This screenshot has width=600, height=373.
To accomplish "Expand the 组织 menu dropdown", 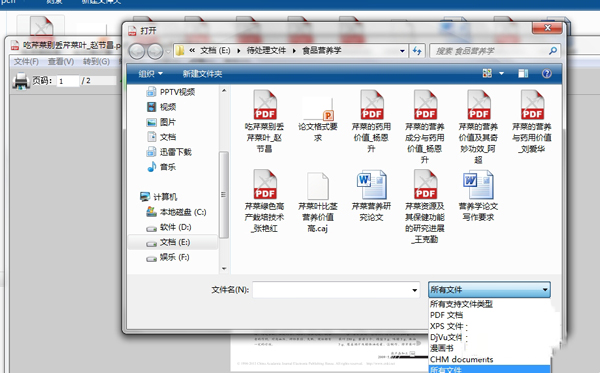I will (x=150, y=73).
